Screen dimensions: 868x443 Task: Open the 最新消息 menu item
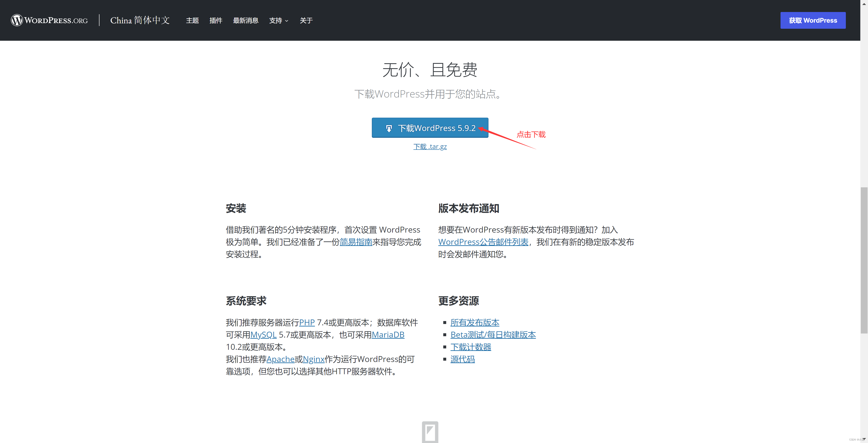pos(246,21)
